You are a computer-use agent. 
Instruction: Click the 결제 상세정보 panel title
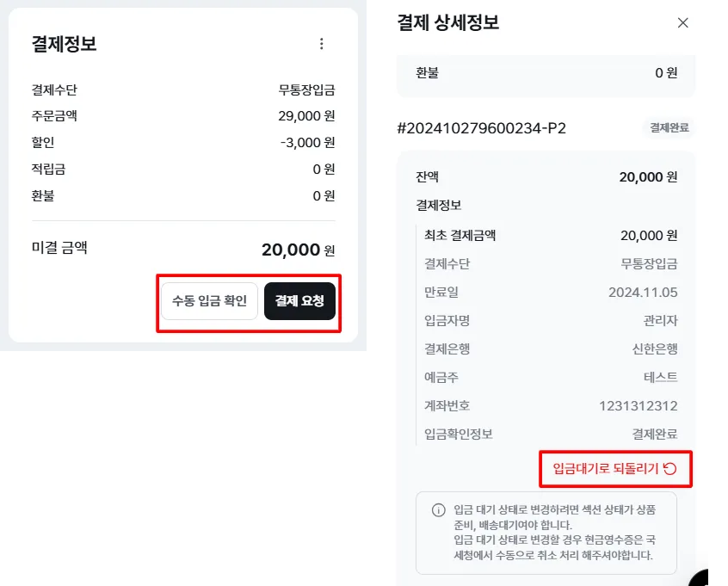[447, 23]
